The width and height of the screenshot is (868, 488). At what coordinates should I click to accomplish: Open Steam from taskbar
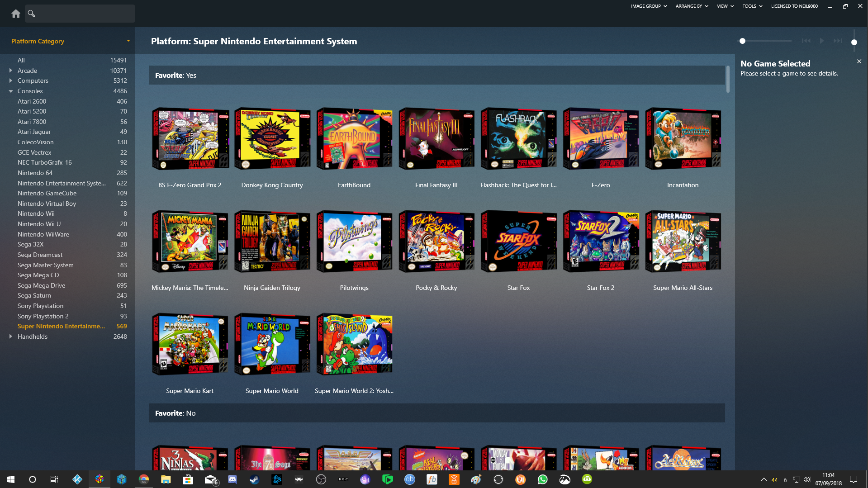255,479
